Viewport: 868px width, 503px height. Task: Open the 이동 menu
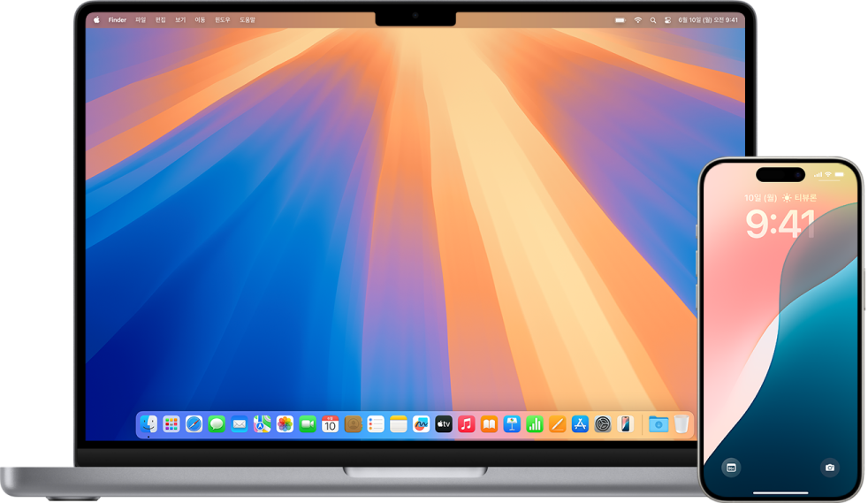click(x=200, y=20)
